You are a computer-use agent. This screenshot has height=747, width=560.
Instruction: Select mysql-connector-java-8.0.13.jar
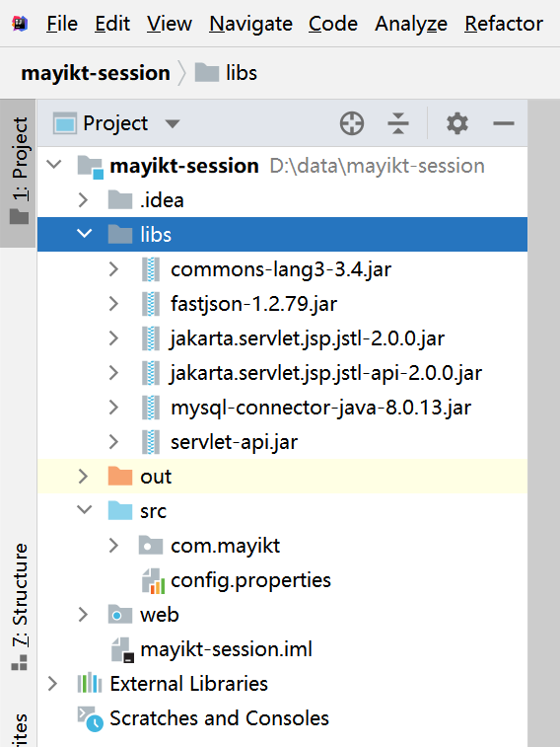point(321,408)
